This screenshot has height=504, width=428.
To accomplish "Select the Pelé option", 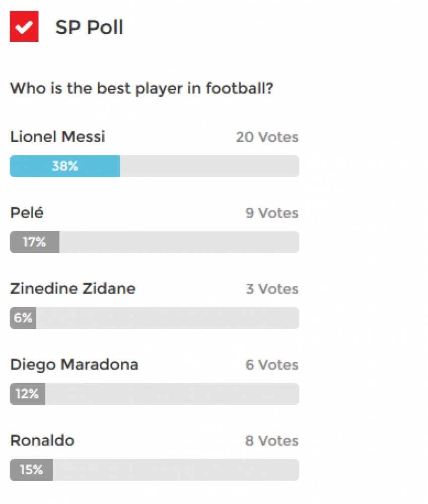I will point(27,212).
